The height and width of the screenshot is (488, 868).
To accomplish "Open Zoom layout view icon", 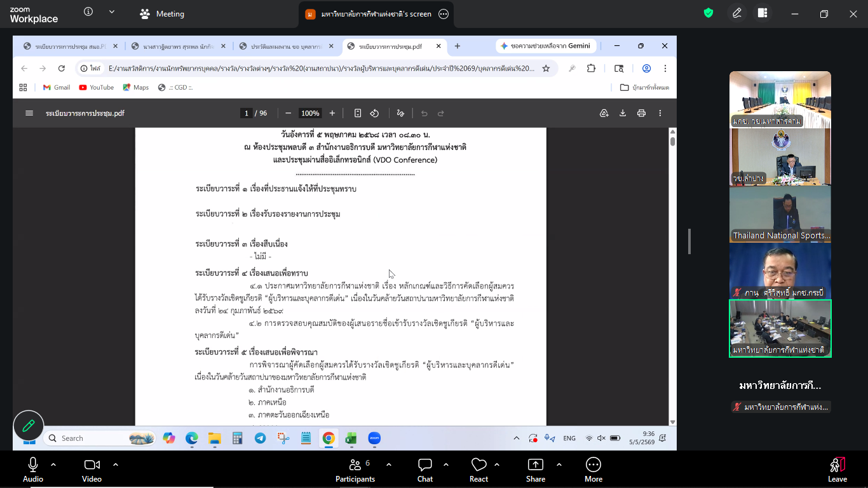I will coord(763,13).
